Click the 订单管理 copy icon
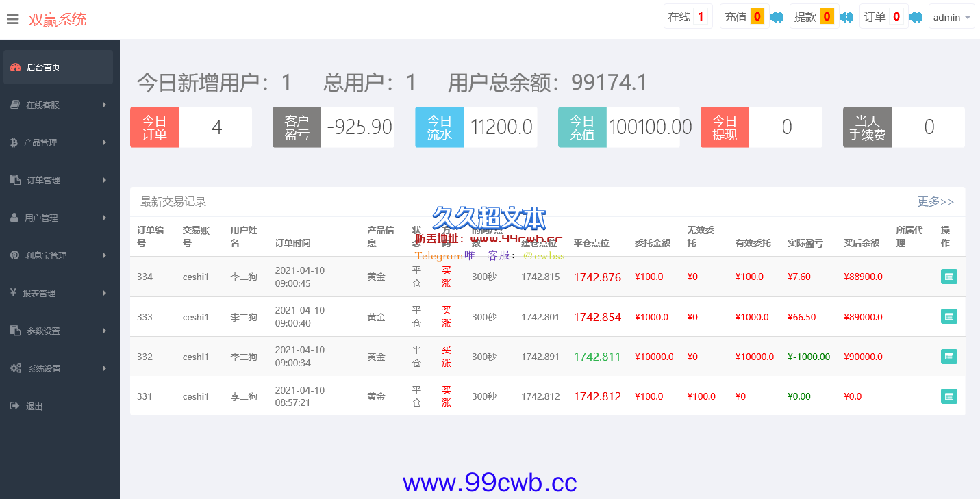980x499 pixels. click(x=15, y=180)
